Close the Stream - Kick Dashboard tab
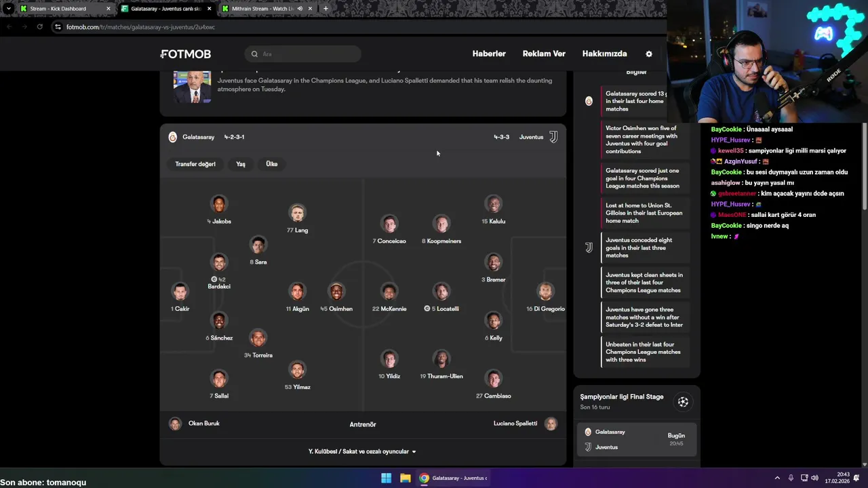 108,9
